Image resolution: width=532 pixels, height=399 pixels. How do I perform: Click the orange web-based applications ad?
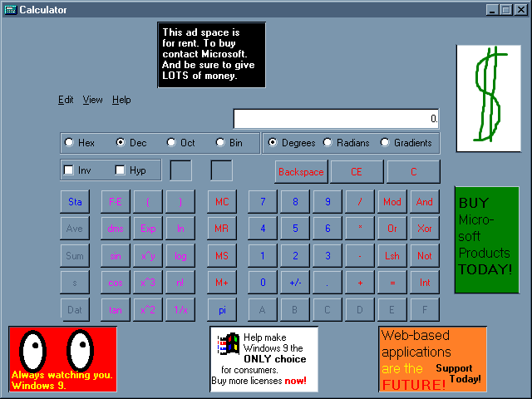[x=432, y=359]
